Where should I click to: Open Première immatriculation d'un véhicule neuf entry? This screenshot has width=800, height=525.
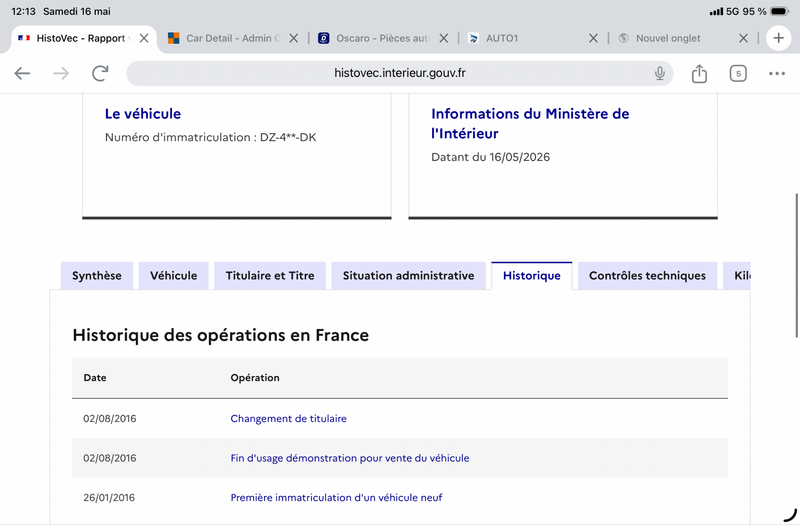click(x=336, y=497)
